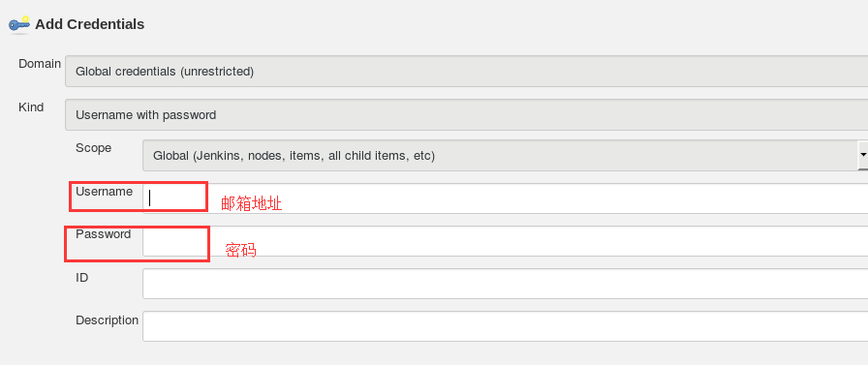This screenshot has width=868, height=365.
Task: Click the red 邮箱地址 annotation text
Action: pos(252,203)
